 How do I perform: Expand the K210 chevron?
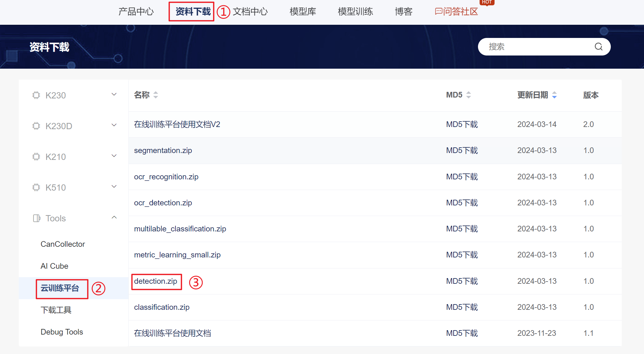[x=114, y=156]
